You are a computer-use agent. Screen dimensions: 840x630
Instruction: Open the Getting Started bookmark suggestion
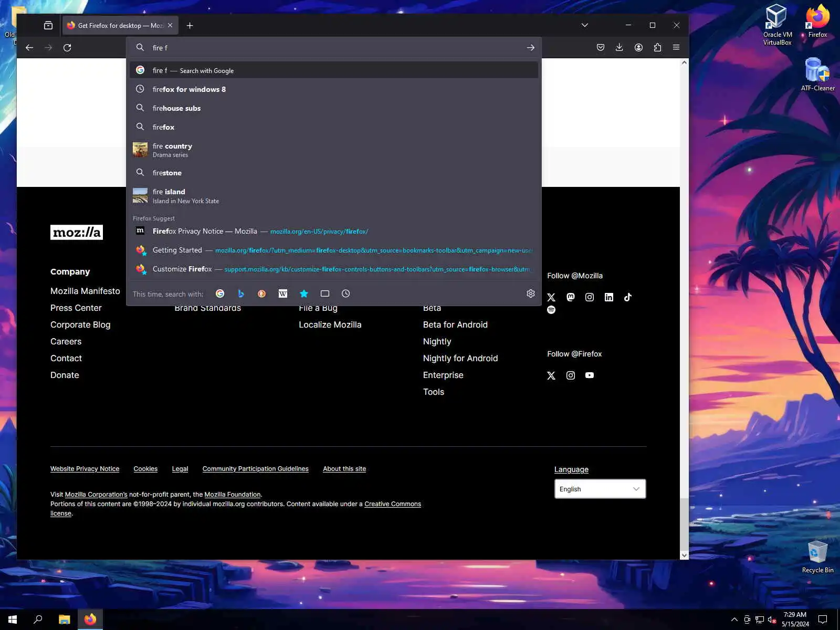click(334, 250)
